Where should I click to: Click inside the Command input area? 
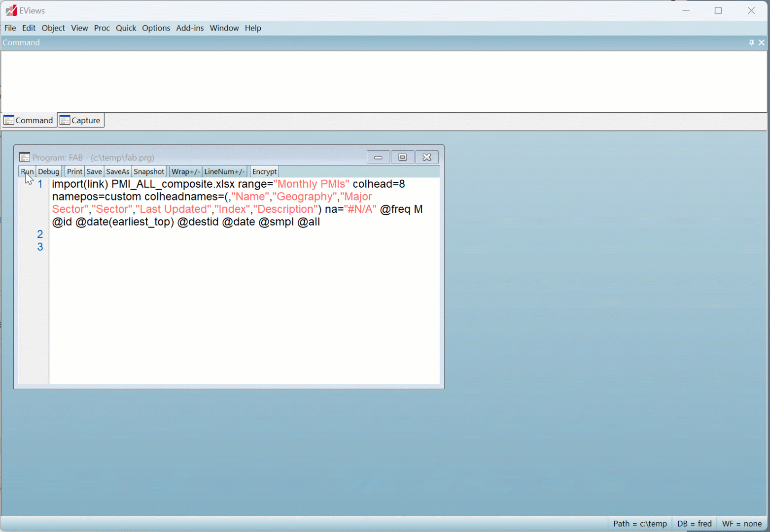pos(384,81)
